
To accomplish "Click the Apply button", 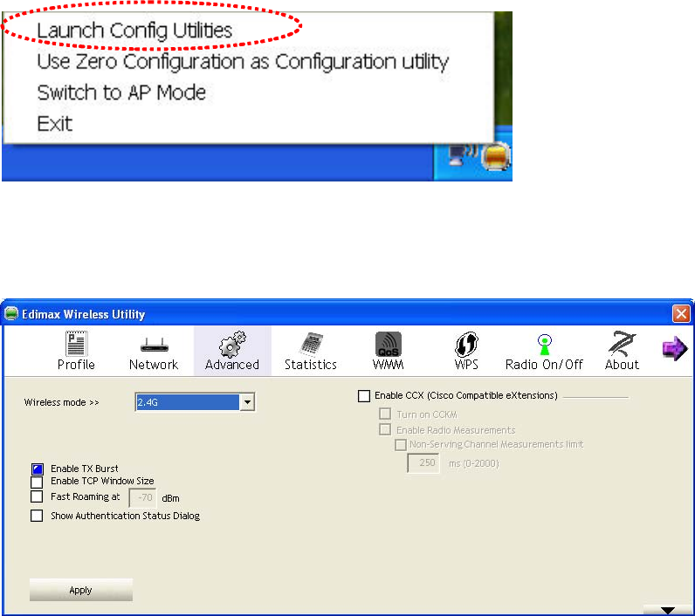I will tap(80, 590).
